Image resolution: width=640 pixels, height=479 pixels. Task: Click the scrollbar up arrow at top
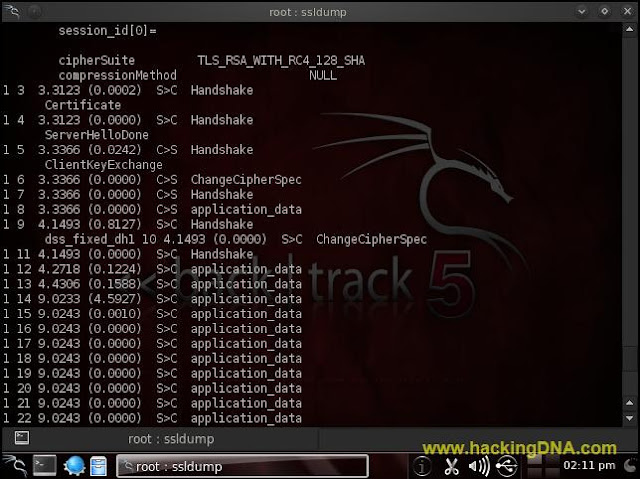(x=629, y=29)
